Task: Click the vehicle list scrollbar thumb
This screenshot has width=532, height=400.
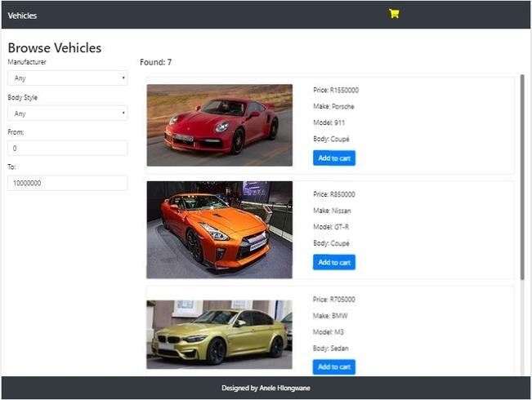Action: tap(522, 177)
